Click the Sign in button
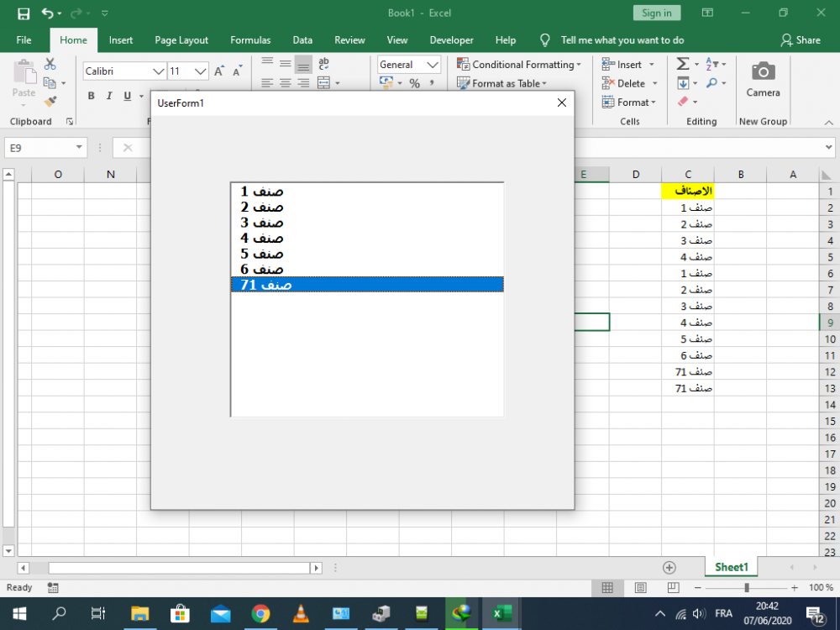This screenshot has width=840, height=630. 656,13
